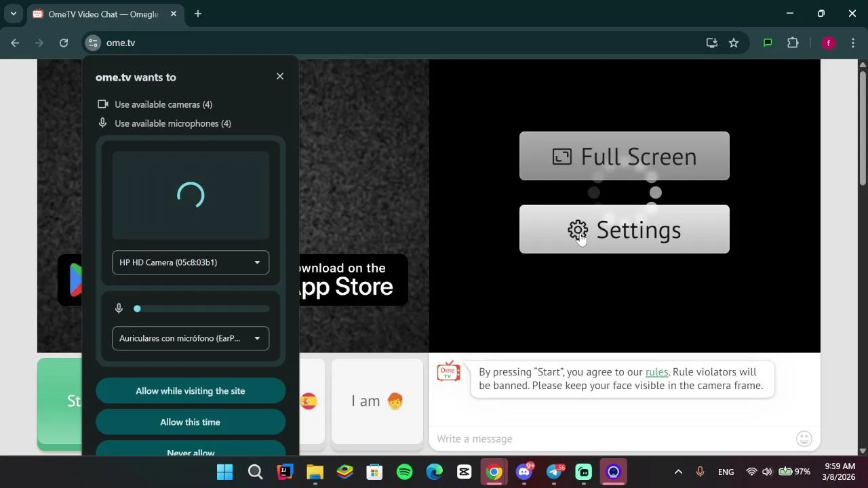Open the Settings button in video area
868x488 pixels.
[625, 229]
